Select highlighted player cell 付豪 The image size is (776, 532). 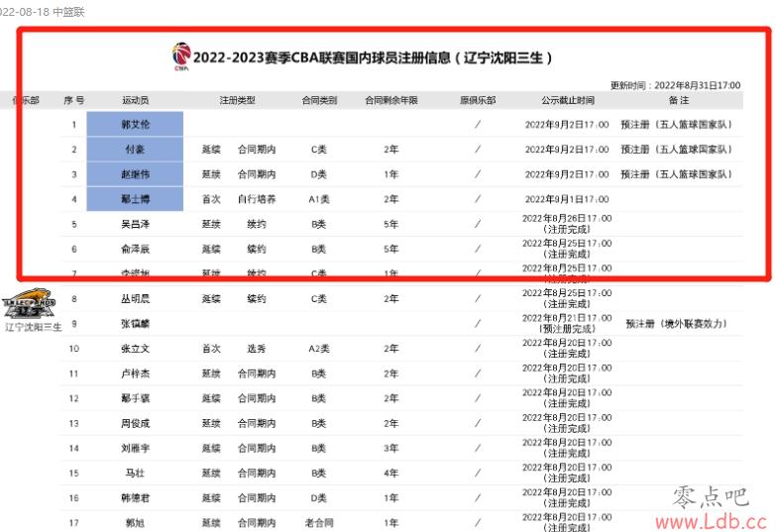point(135,149)
